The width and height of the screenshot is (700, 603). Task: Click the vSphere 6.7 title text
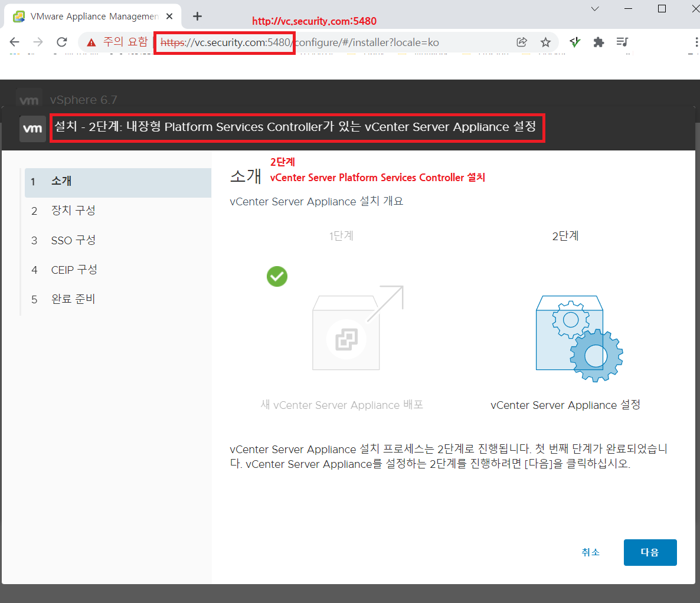click(83, 100)
